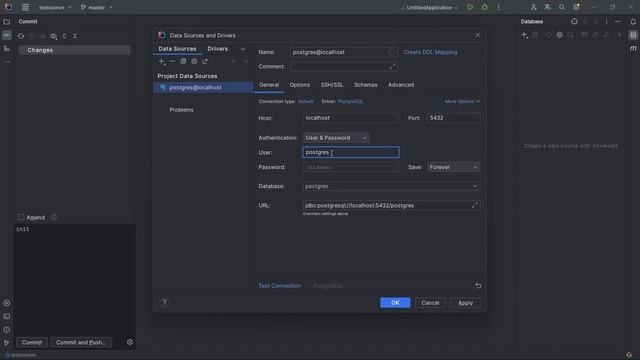Open the Schemas tab

pos(366,85)
